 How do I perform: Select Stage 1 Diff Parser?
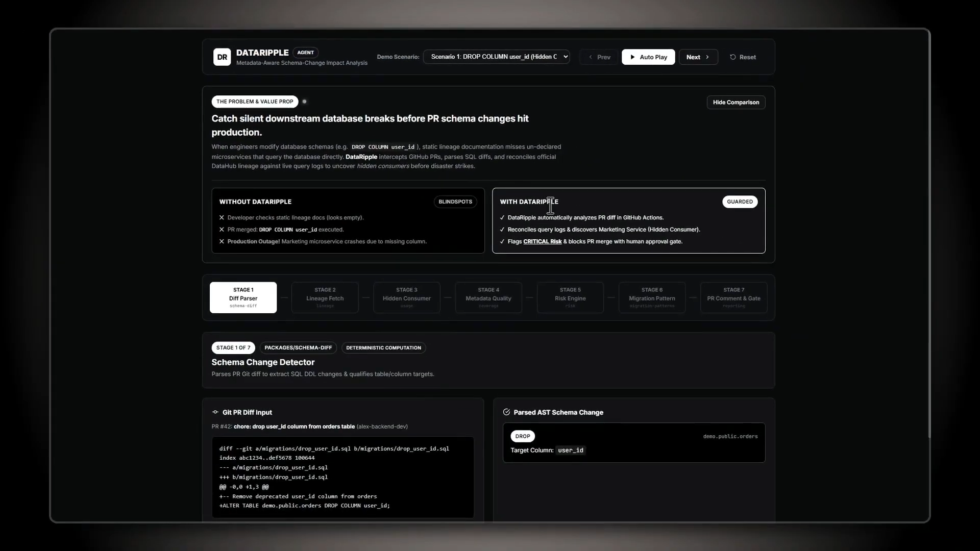pyautogui.click(x=243, y=297)
